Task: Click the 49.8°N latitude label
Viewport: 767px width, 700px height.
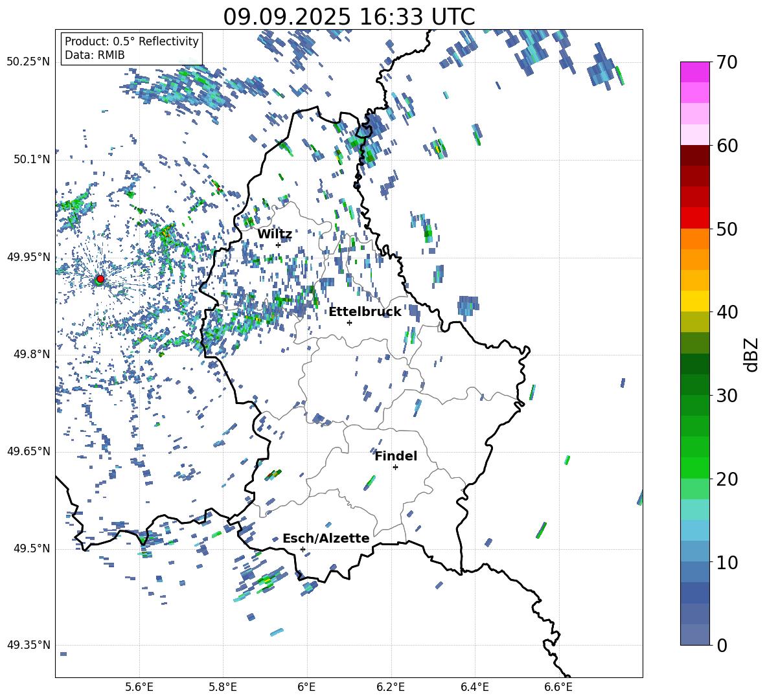Action: (x=31, y=354)
